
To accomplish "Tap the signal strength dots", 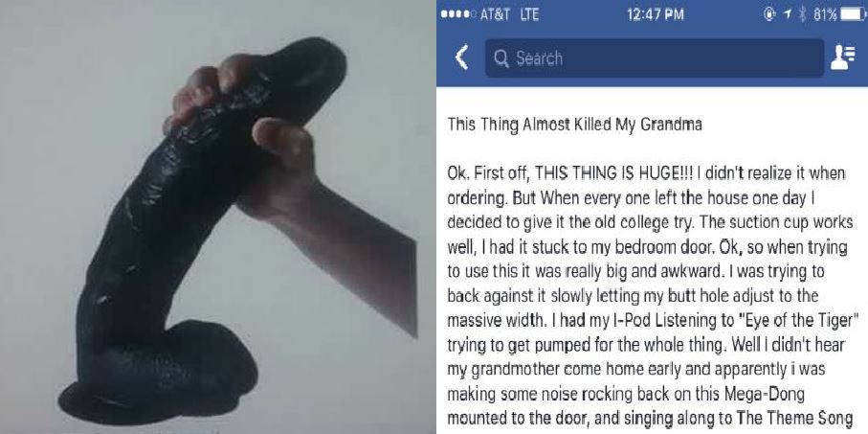I will 458,14.
